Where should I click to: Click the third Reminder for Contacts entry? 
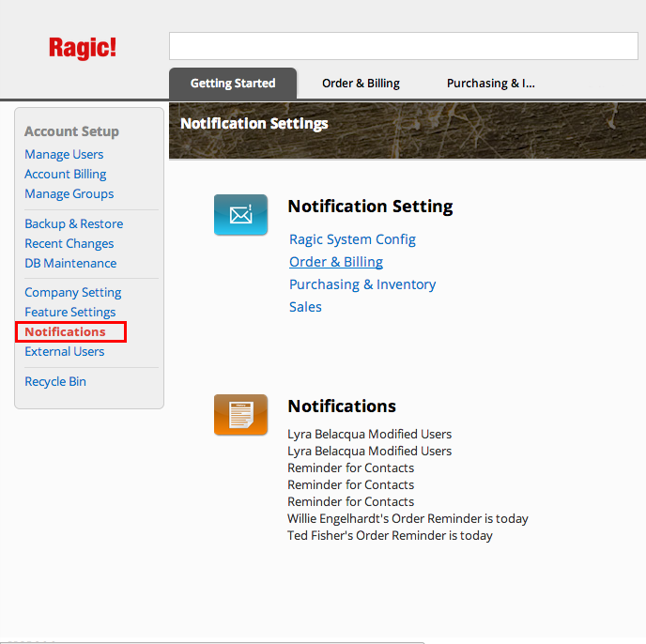point(350,501)
